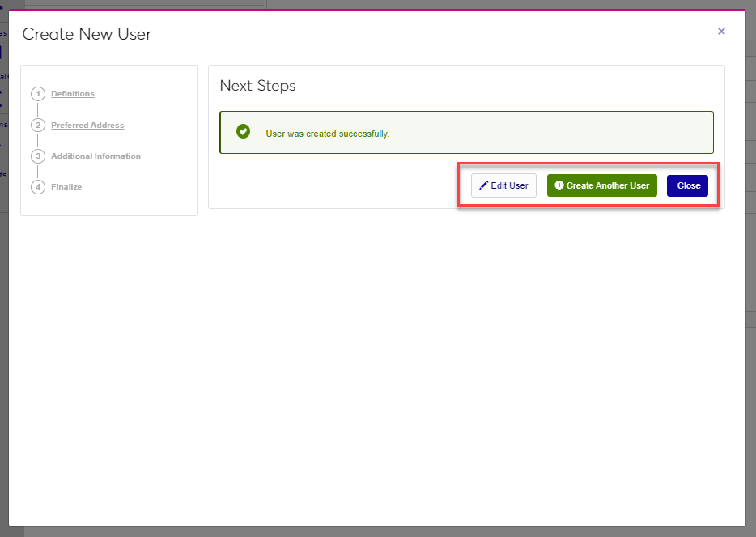This screenshot has height=537, width=756.
Task: Click the pencil icon on Edit User
Action: pos(484,185)
